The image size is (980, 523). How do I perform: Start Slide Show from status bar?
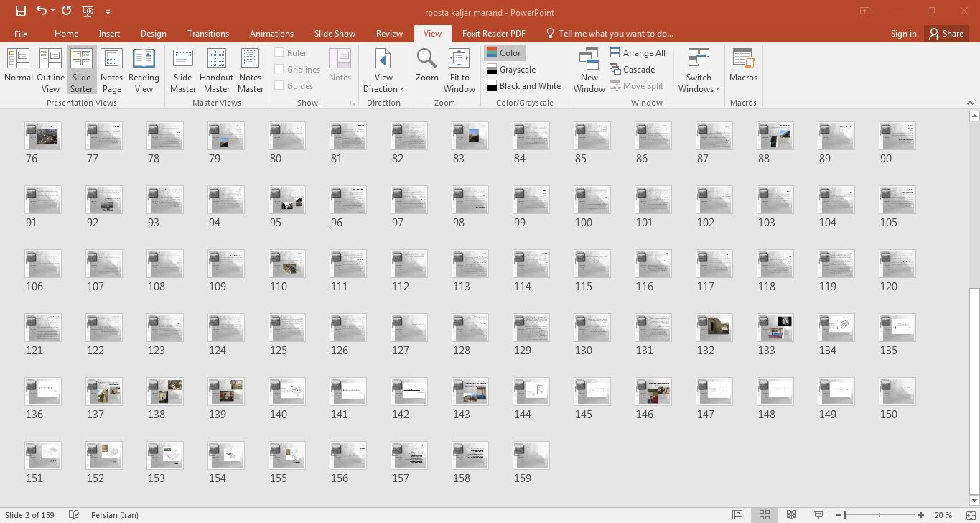(x=818, y=514)
